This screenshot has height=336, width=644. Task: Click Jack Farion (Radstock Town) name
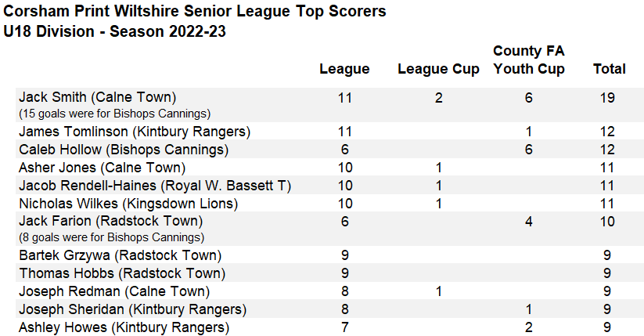[111, 221]
